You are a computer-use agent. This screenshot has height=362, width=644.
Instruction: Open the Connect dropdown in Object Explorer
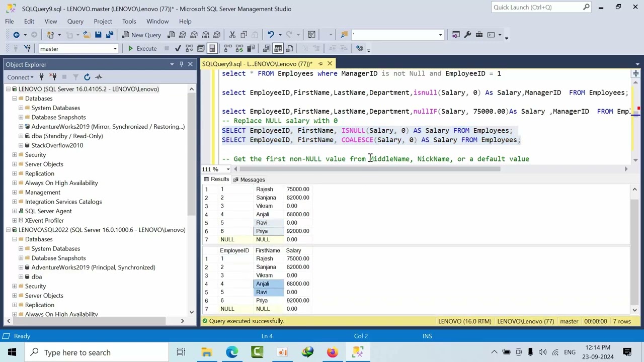tap(20, 77)
